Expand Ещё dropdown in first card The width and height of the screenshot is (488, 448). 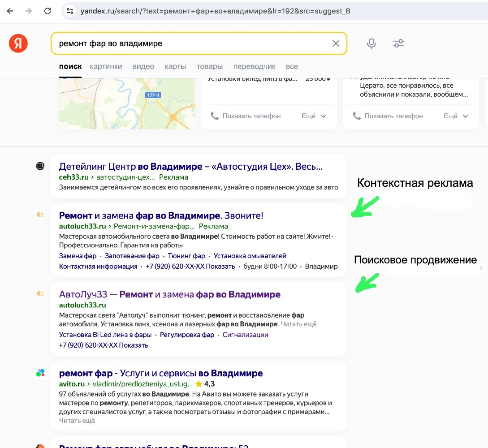point(314,116)
